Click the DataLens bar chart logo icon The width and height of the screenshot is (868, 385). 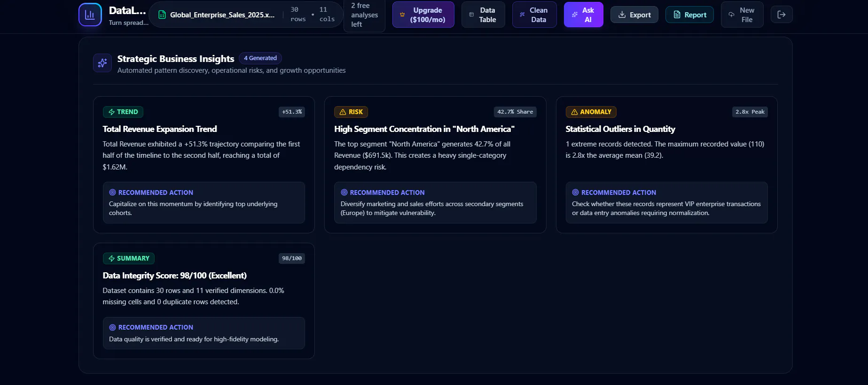[90, 15]
